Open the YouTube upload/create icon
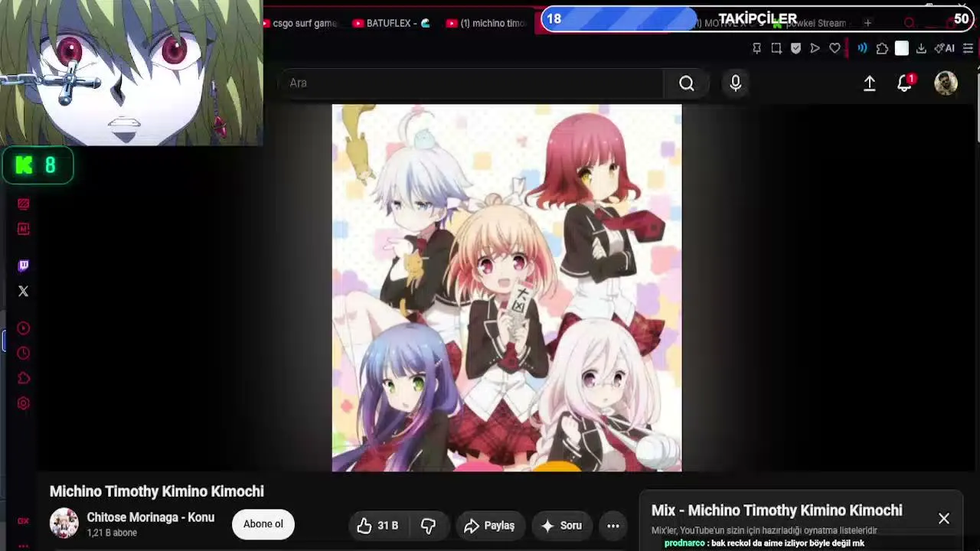Image resolution: width=980 pixels, height=551 pixels. point(869,83)
